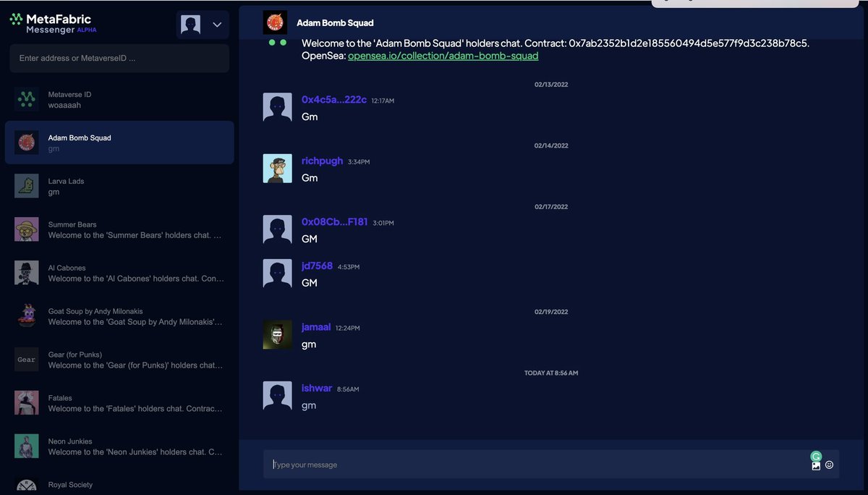Screen dimensions: 868x495
Task: Open the Larva Lads chat
Action: pos(119,186)
